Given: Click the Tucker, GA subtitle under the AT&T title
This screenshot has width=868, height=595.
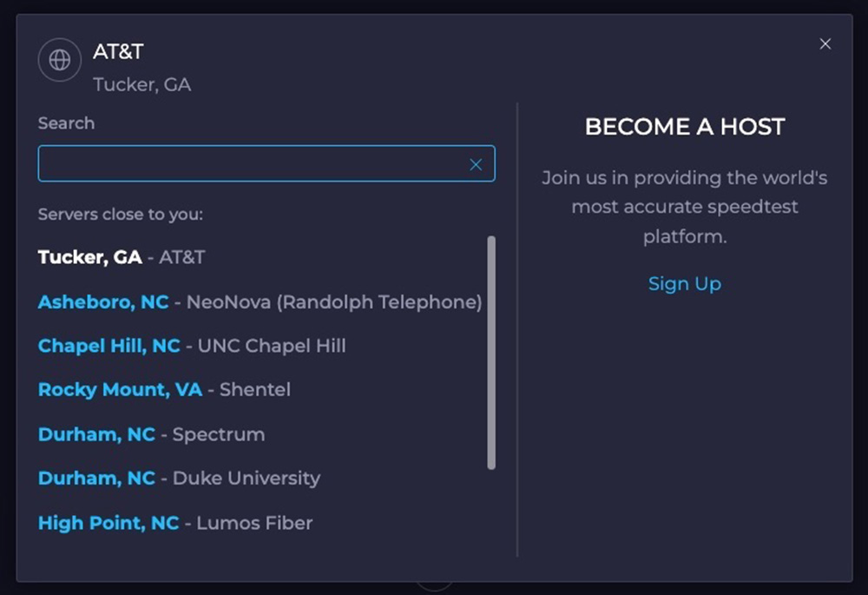Looking at the screenshot, I should [141, 85].
